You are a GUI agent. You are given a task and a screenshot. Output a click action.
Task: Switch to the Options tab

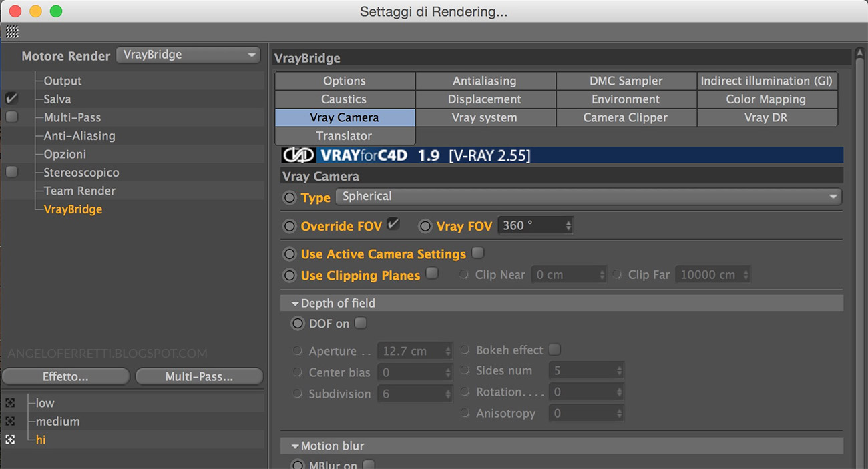tap(345, 81)
